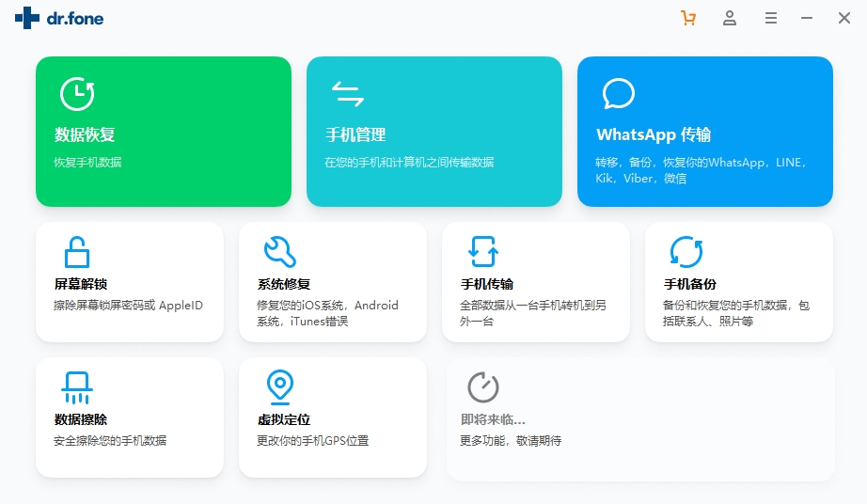The image size is (867, 504).
Task: Click the WhatsApp chat bubble icon
Action: tap(618, 93)
